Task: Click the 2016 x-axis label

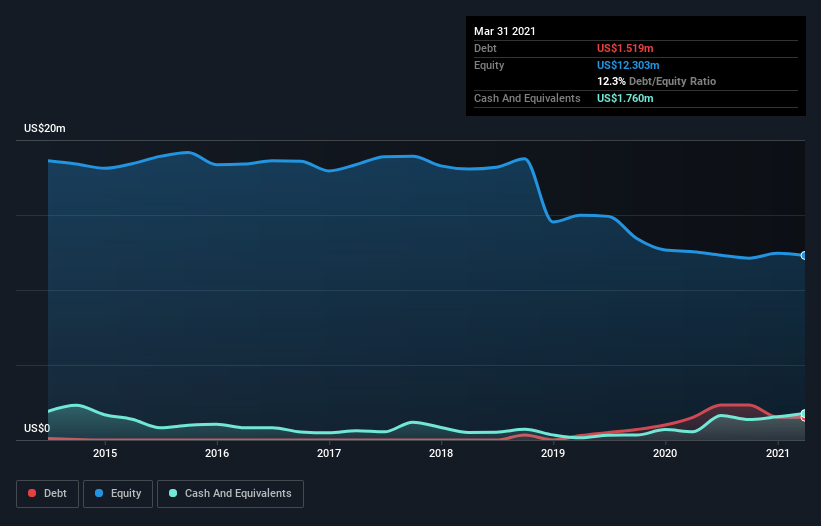Action: [x=217, y=453]
